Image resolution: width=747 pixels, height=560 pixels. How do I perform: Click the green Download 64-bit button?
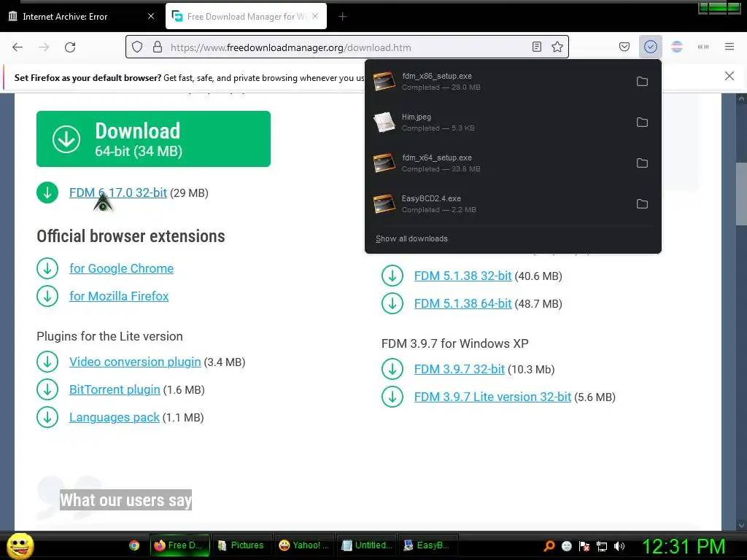[x=153, y=139]
